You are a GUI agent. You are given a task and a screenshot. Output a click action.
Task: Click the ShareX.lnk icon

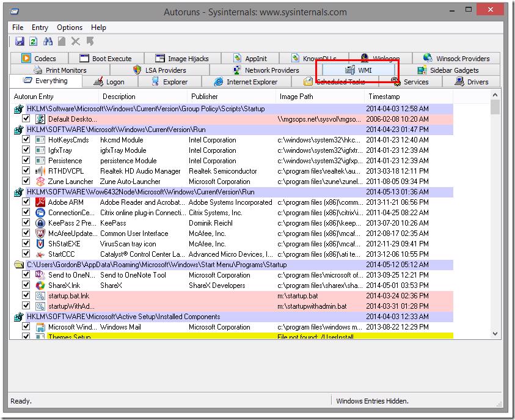[40, 286]
